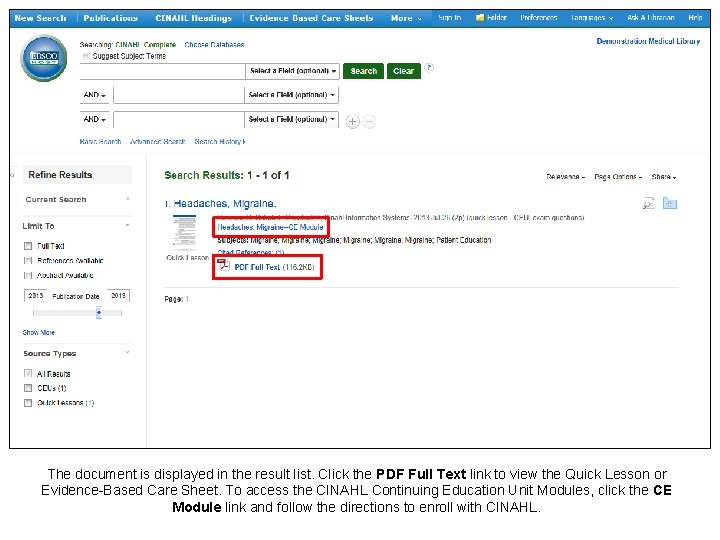
Task: Click the publication end year field
Action: [x=118, y=296]
